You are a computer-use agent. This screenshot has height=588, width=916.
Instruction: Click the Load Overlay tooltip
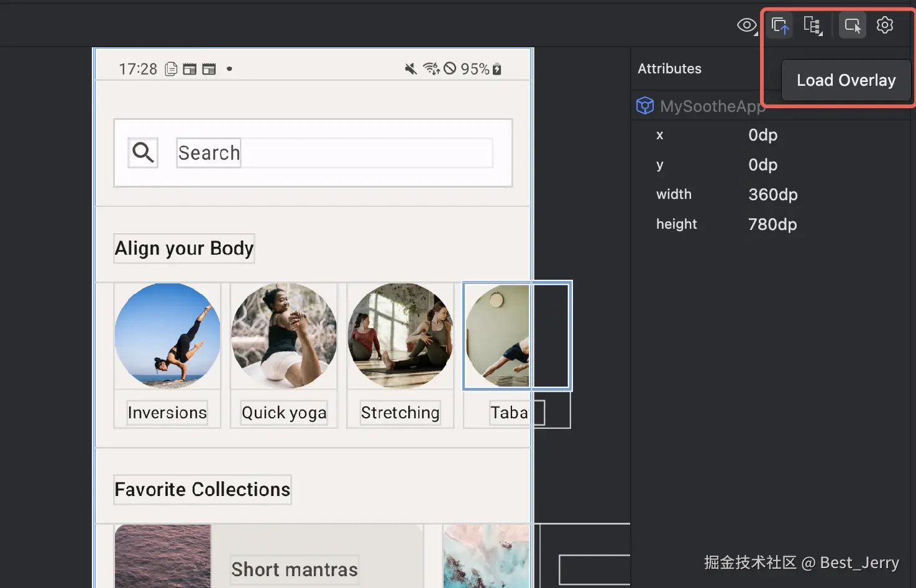[x=846, y=80]
